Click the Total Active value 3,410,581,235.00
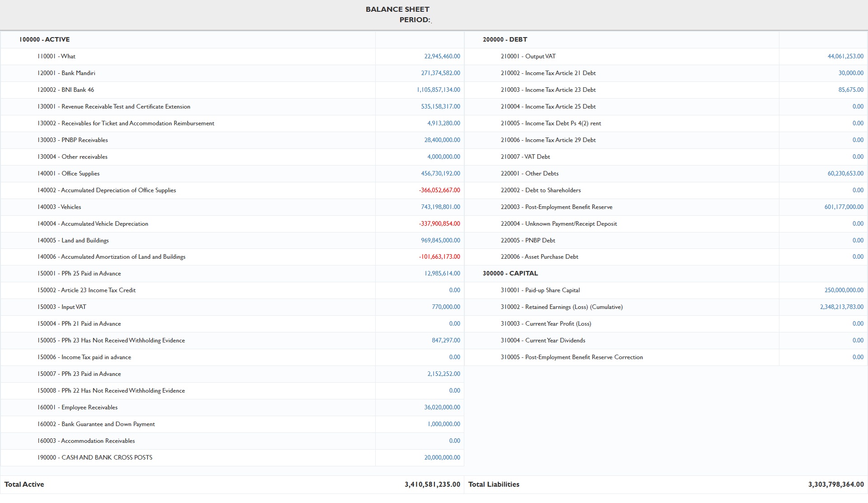The height and width of the screenshot is (503, 868). [x=432, y=484]
